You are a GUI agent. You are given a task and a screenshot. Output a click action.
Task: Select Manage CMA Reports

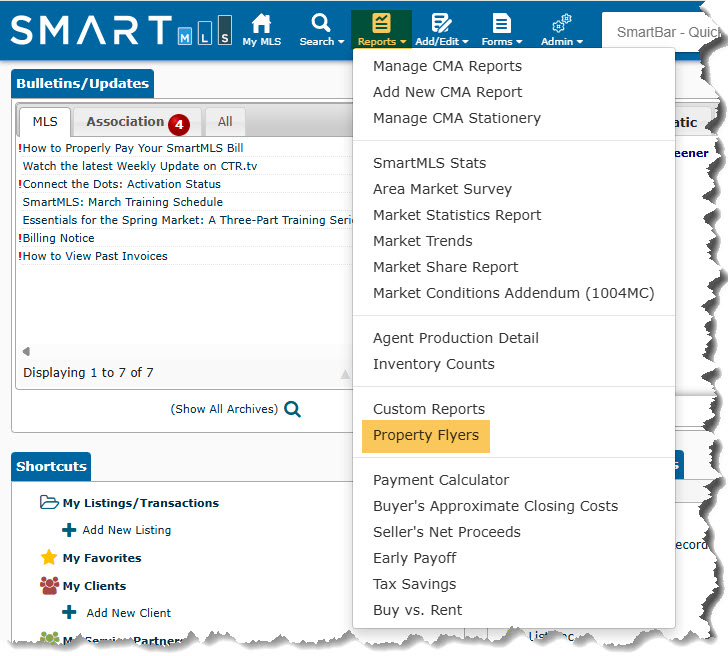click(447, 66)
